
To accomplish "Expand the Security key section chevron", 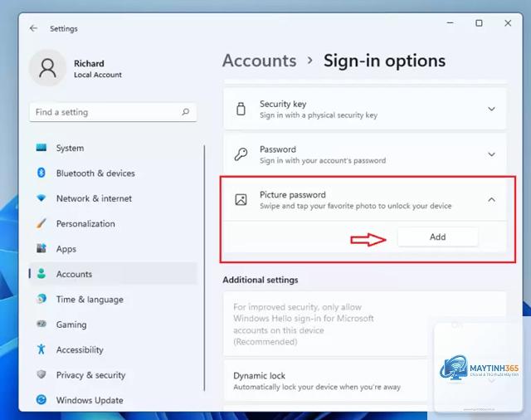I will pyautogui.click(x=491, y=109).
